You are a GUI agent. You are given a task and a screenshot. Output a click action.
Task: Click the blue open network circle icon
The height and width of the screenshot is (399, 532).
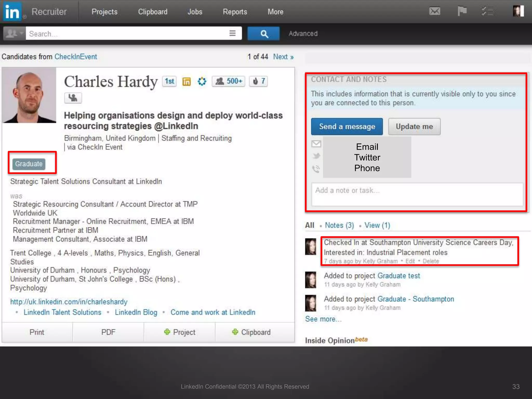202,81
